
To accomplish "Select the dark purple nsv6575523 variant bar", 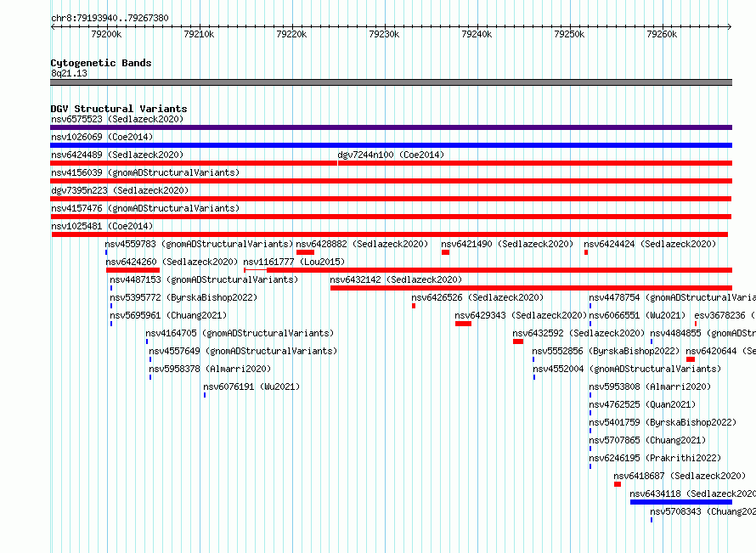I will 391,127.
